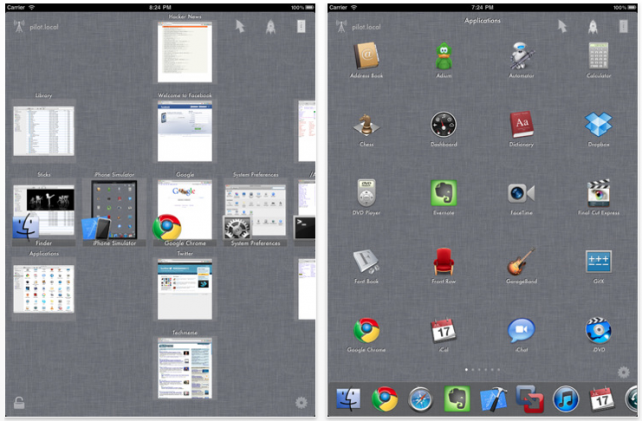Launch Evernote from the Applications grid

444,193
